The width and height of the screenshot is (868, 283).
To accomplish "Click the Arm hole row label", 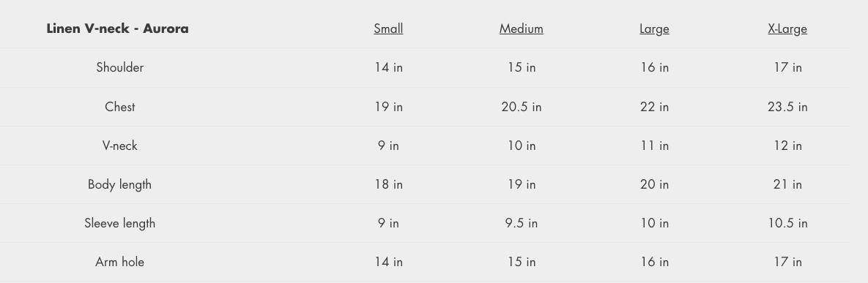I will 119,262.
